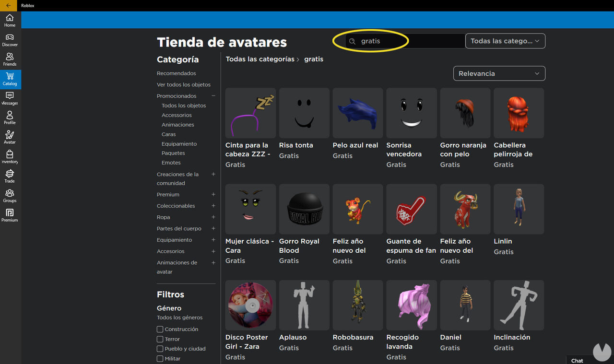Check the Terror genre box

point(160,339)
